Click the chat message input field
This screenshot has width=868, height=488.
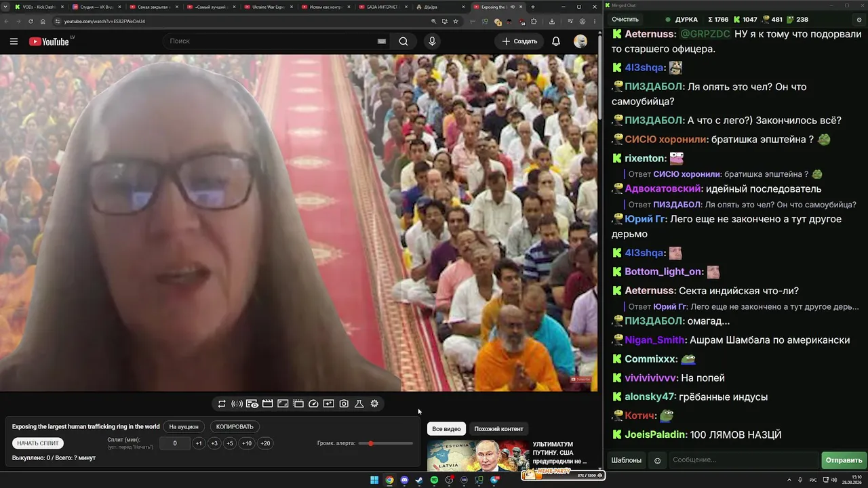tap(743, 460)
